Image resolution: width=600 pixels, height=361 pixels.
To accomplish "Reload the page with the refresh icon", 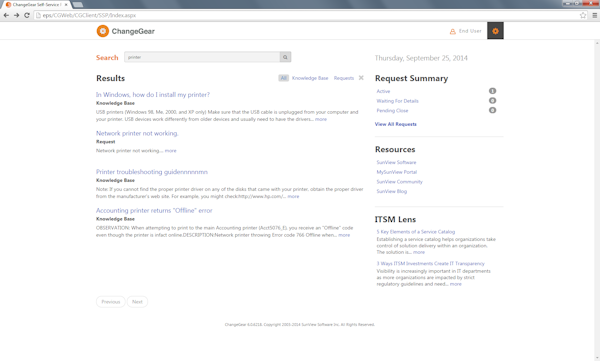I will point(27,15).
